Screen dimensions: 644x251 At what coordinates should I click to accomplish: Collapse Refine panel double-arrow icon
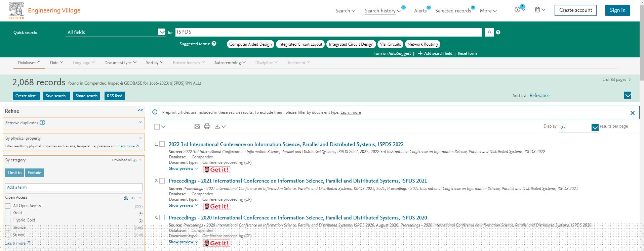pyautogui.click(x=140, y=110)
